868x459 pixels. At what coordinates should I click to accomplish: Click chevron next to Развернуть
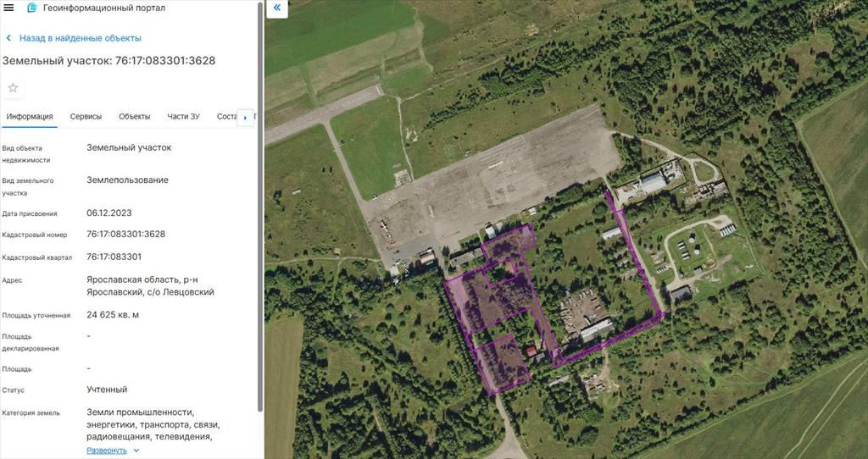pos(136,451)
